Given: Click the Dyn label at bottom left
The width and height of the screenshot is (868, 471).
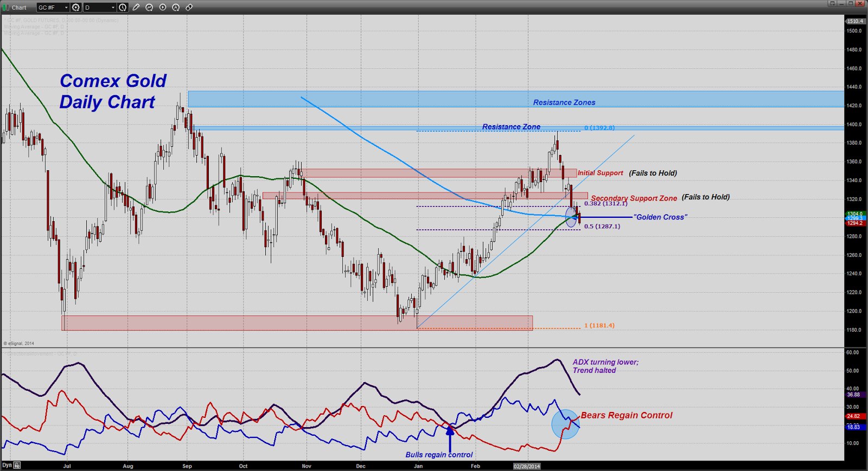Looking at the screenshot, I should [x=7, y=465].
